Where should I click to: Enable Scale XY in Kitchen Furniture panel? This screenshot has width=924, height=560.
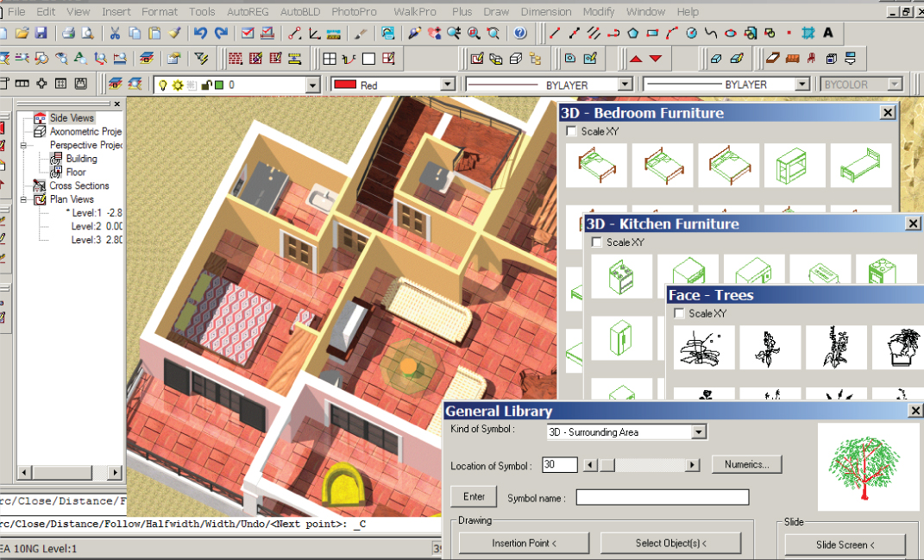(596, 242)
